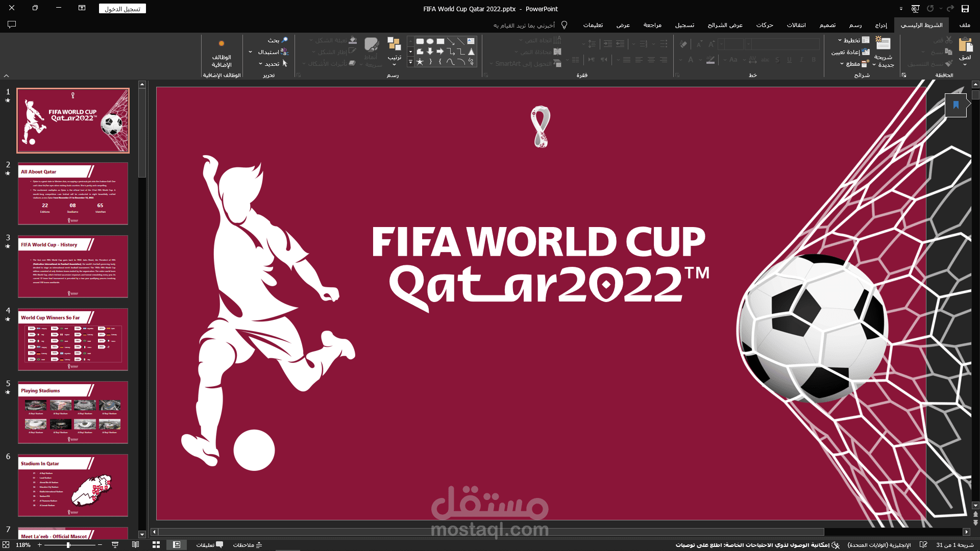Viewport: 980px width, 551px height.
Task: Click the bookmark icon beside the slide
Action: (x=955, y=105)
